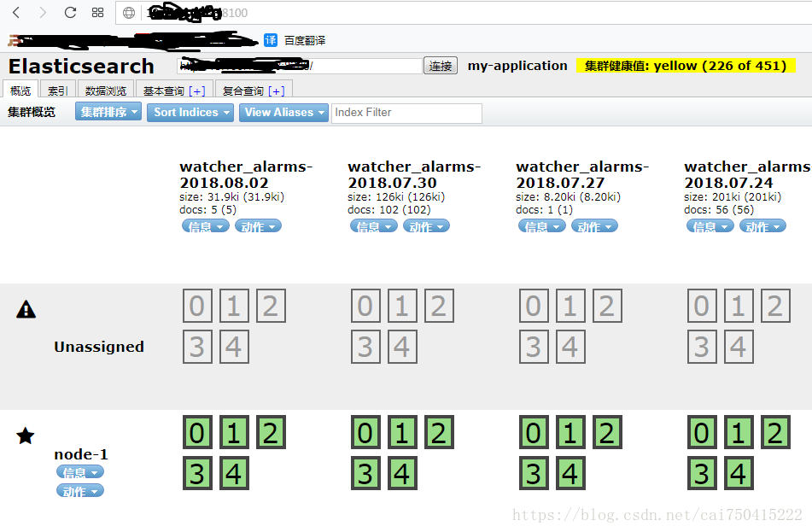Open 信息 menu for watcher_alarms-2018.07.27
812x532 pixels.
541,226
